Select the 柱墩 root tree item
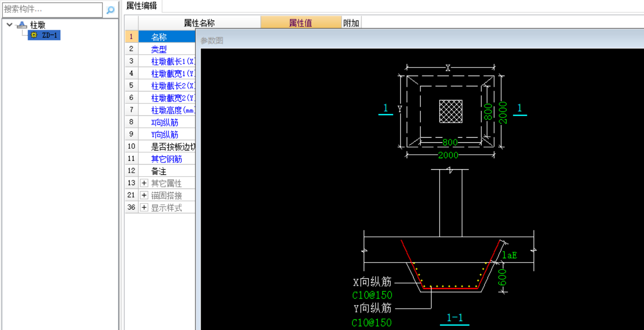 tap(38, 25)
